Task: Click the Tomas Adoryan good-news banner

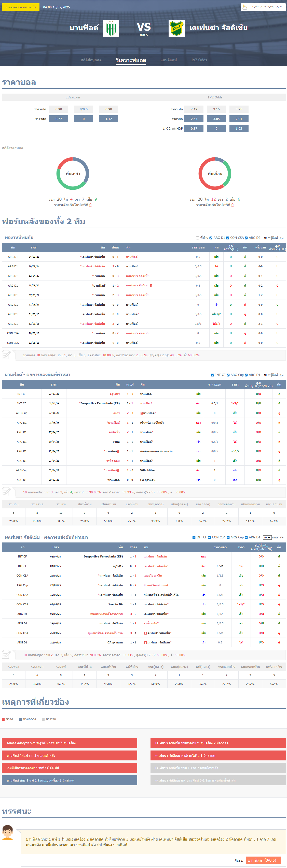Action: point(70,743)
